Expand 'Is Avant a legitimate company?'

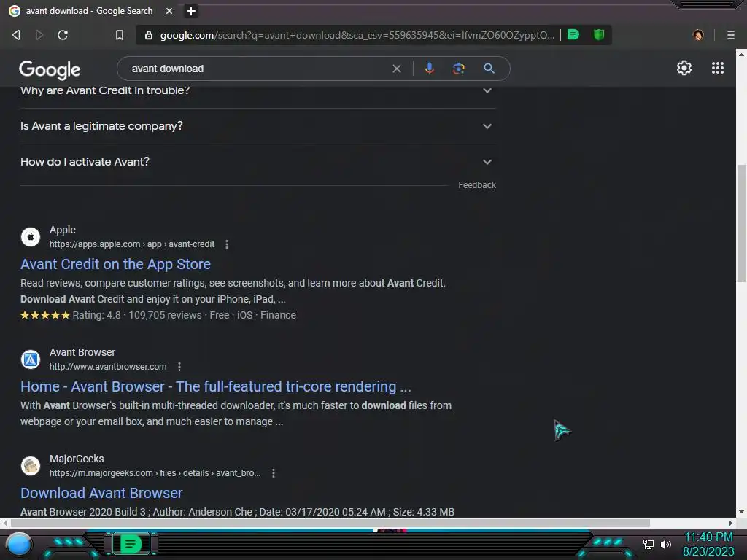click(258, 126)
